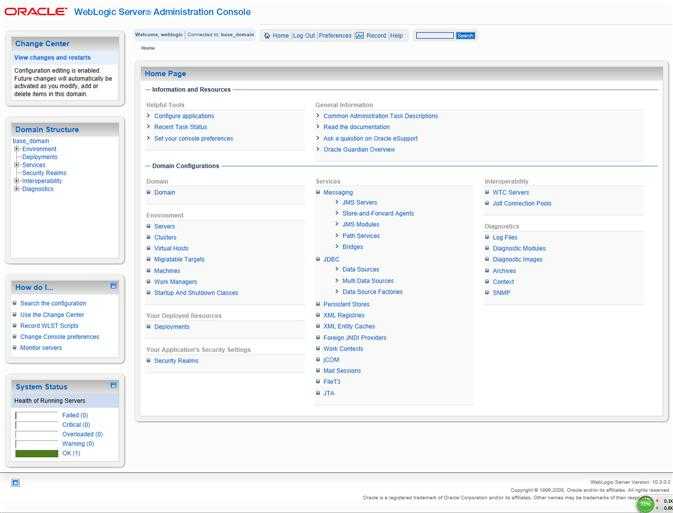The width and height of the screenshot is (673, 513).
Task: Open Multi Data Sources link
Action: (368, 281)
